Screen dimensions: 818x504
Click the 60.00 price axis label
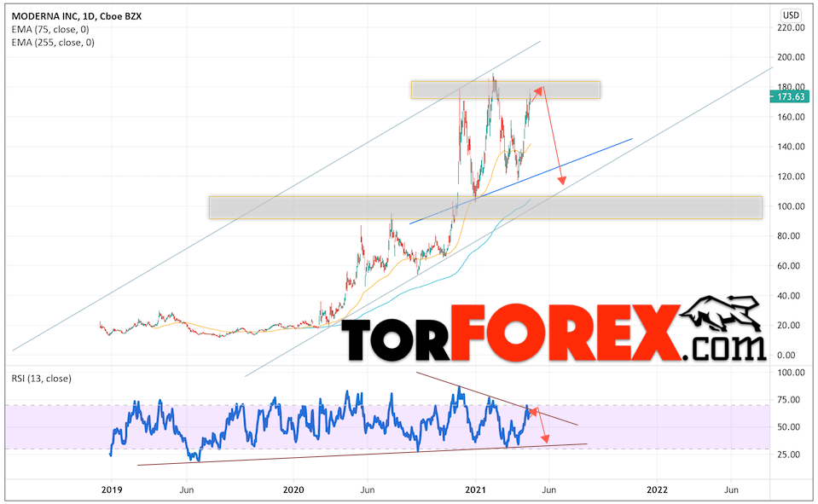pyautogui.click(x=788, y=265)
